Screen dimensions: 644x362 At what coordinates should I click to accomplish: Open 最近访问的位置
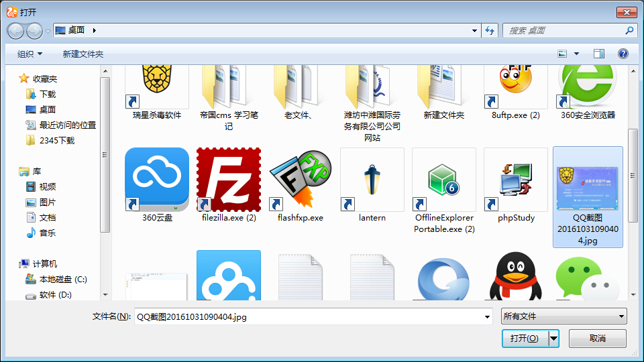coord(68,125)
